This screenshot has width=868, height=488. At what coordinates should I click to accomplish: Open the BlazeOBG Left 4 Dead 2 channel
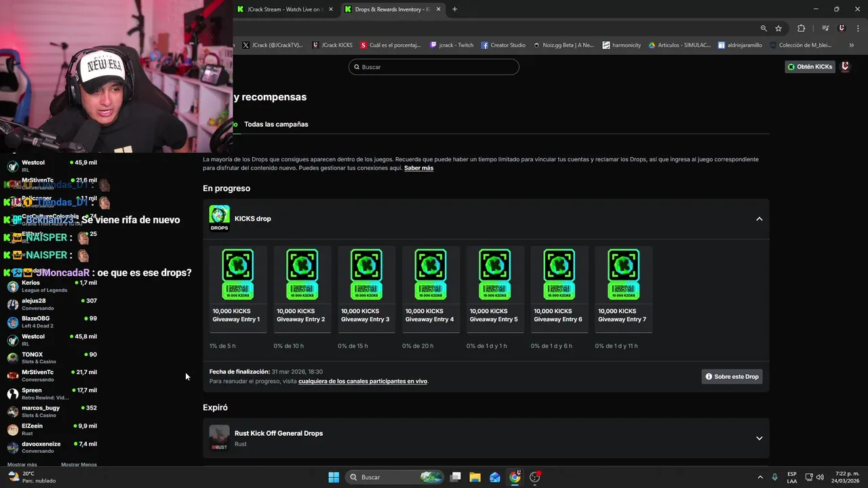coord(52,322)
